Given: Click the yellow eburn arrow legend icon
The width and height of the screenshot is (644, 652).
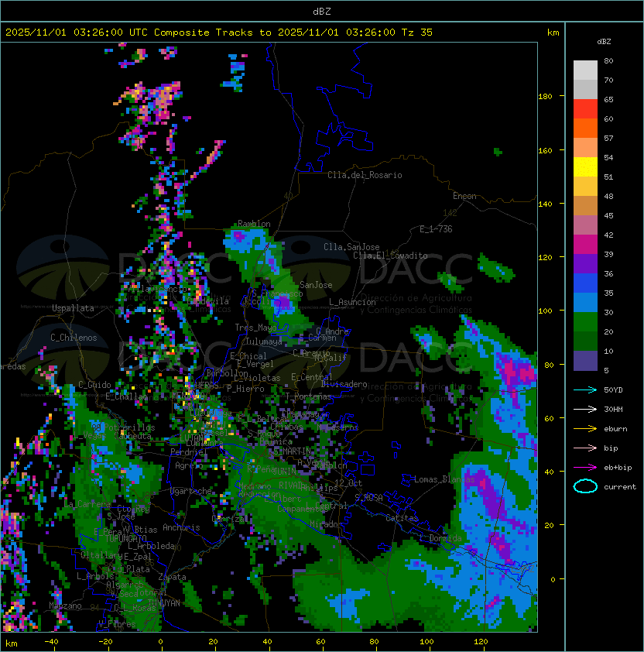Looking at the screenshot, I should pos(585,429).
